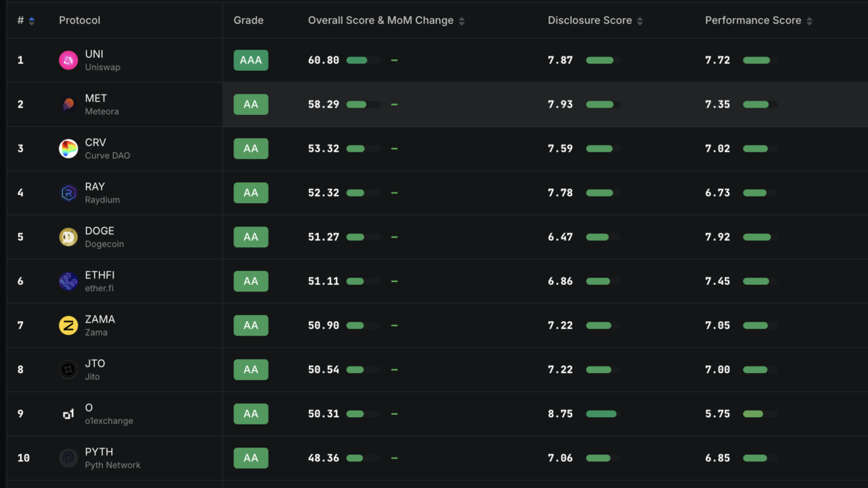Screen dimensions: 868x488
Task: Click the Uniswap unicorn logo icon
Action: (68, 61)
